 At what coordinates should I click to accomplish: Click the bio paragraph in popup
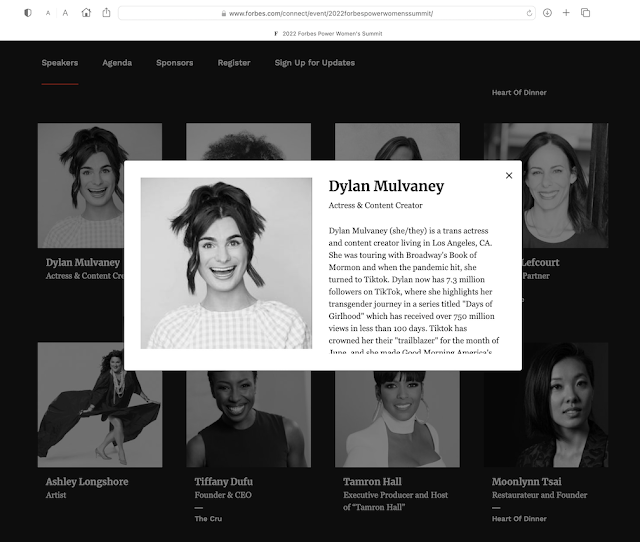(x=413, y=291)
